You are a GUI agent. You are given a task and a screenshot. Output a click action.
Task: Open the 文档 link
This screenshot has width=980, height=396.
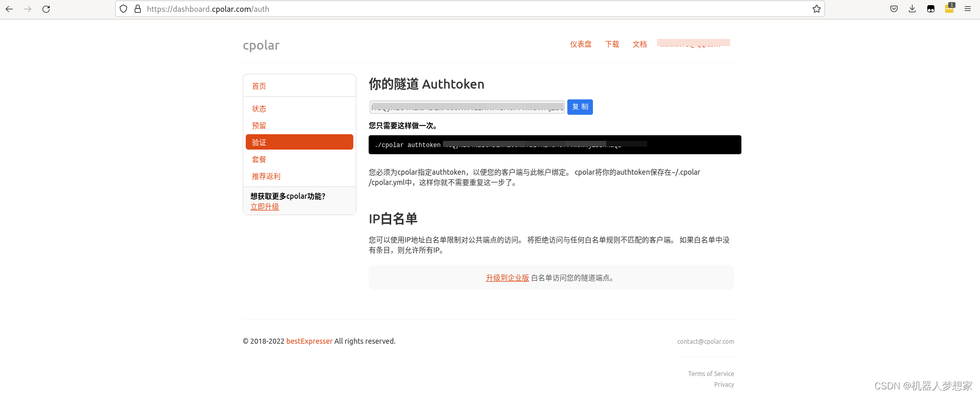tap(640, 44)
